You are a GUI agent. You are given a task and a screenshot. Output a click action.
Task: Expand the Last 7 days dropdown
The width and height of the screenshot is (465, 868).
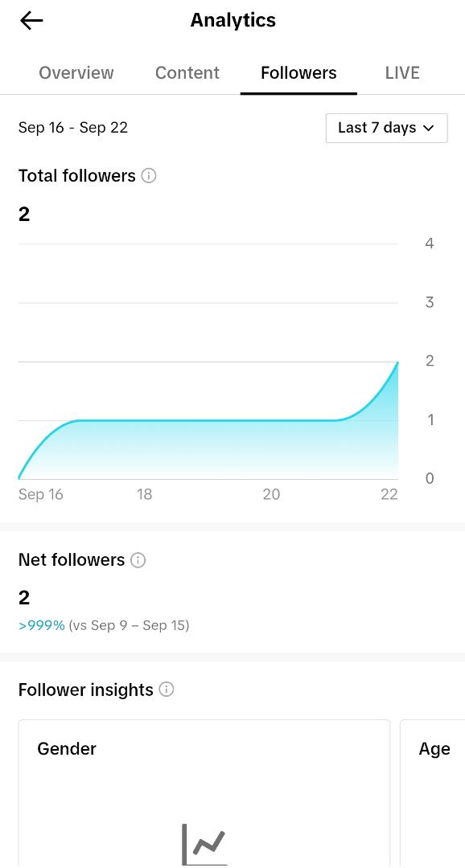pos(386,128)
